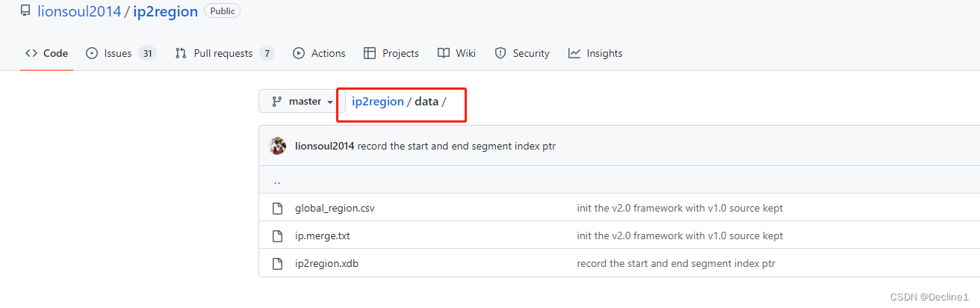Click ip2region in the breadcrumb path
The image size is (980, 308).
378,101
